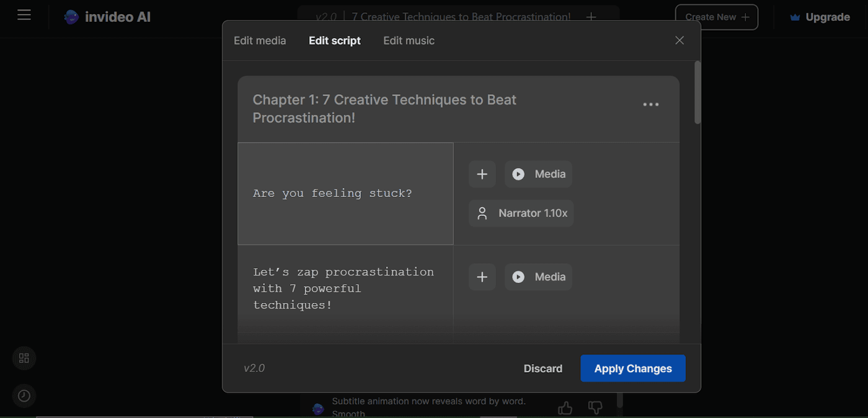This screenshot has width=868, height=418.
Task: Give thumbs up to the subtitle animation message
Action: 565,407
